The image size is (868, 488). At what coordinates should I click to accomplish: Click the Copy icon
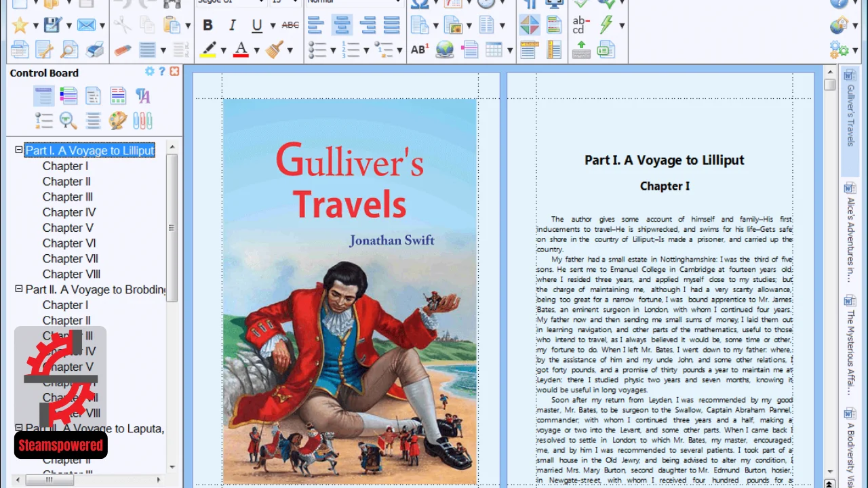click(x=147, y=26)
